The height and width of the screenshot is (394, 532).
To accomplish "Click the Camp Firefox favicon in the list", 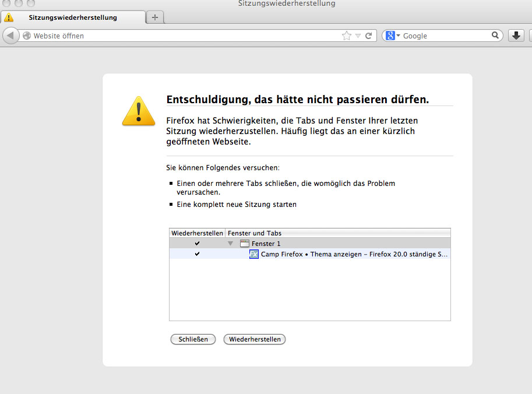I will pos(254,254).
